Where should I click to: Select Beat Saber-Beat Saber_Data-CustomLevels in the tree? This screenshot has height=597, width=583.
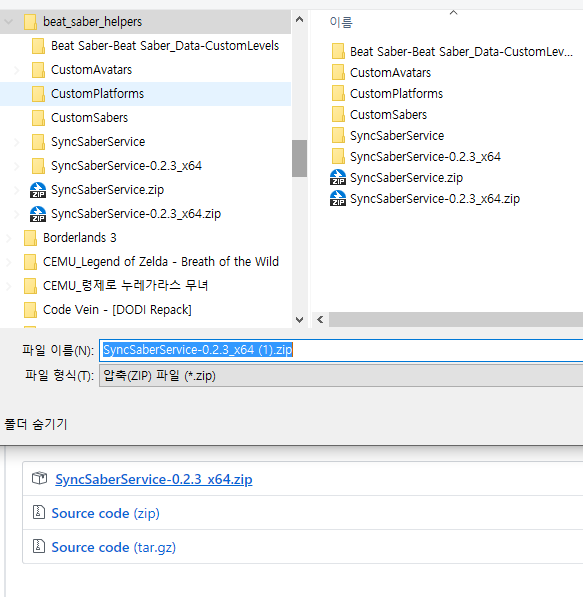pos(165,46)
